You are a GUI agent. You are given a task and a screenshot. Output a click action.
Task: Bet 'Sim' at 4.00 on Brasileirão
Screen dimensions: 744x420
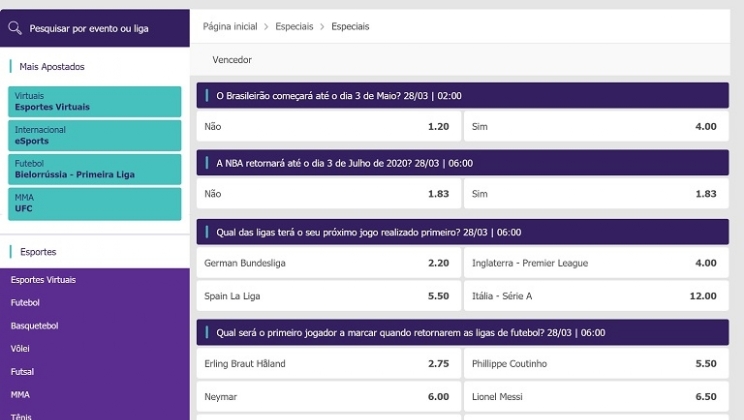[595, 127]
